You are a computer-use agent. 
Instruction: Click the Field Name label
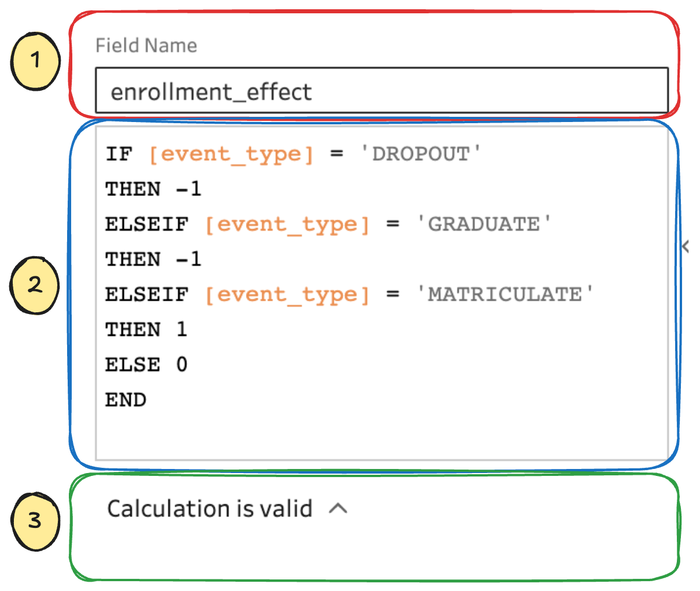[x=146, y=45]
